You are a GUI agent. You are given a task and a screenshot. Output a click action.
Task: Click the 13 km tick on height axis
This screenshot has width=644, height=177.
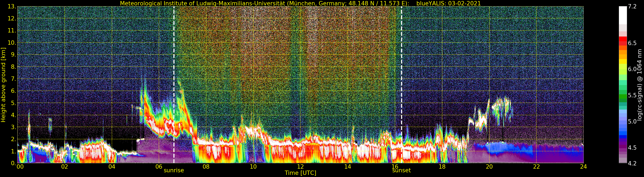(x=12, y=6)
